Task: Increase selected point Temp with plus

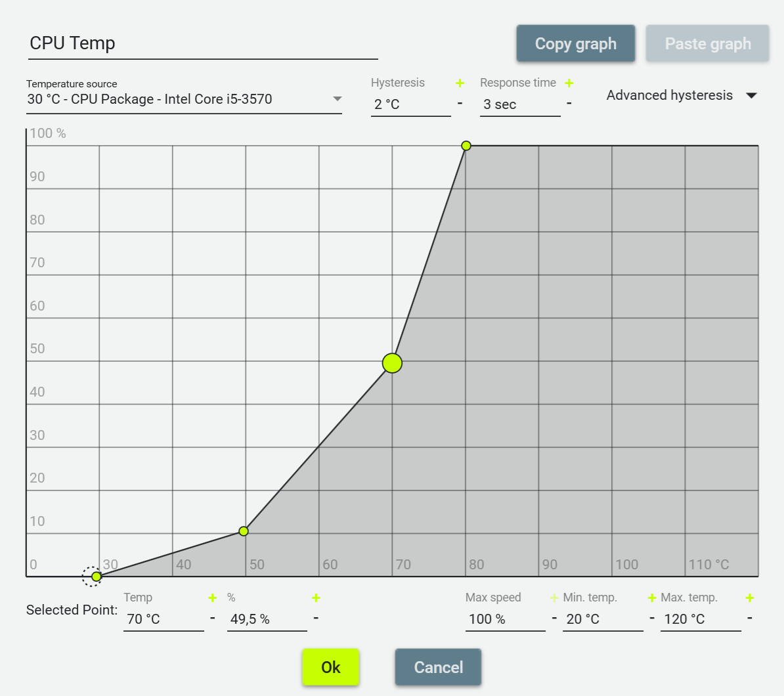Action: pyautogui.click(x=213, y=598)
